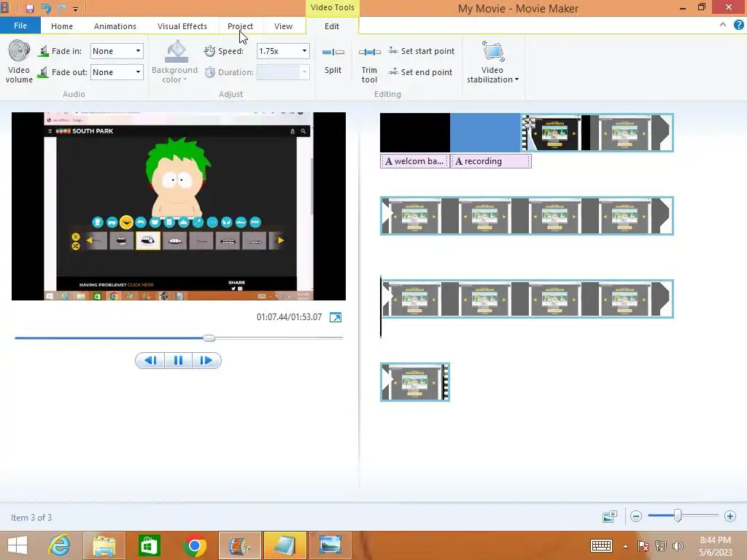Click the timeline playhead marker

381,307
